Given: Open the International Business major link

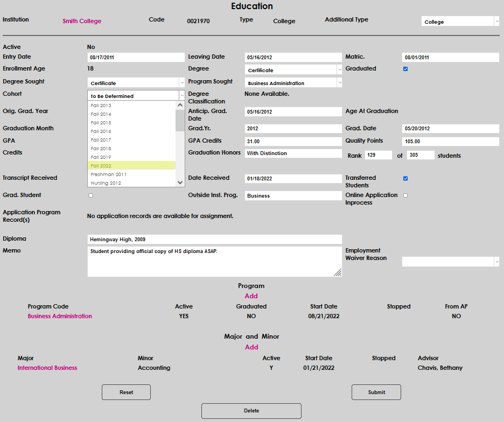Looking at the screenshot, I should 47,368.
